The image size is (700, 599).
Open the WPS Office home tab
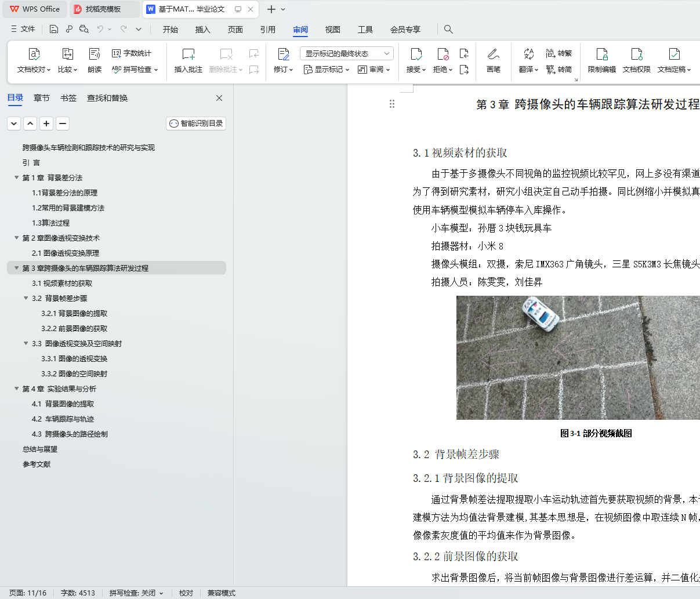pos(35,9)
